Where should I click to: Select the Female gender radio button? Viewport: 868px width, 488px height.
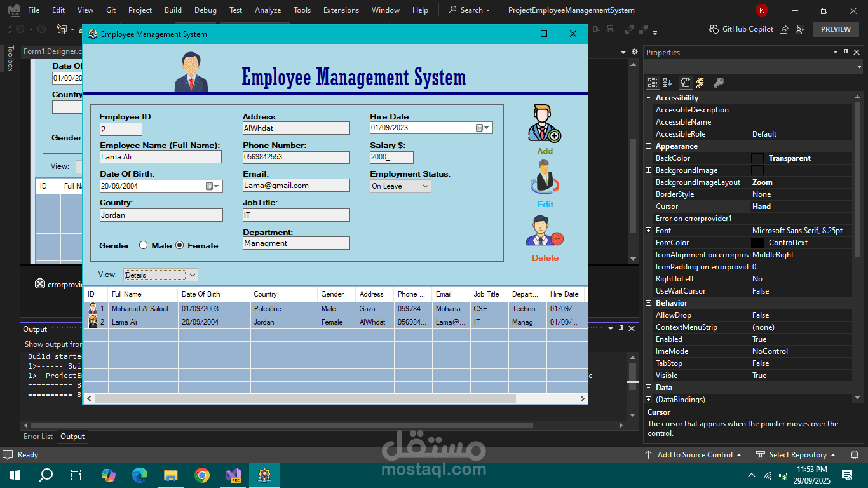[x=179, y=245]
